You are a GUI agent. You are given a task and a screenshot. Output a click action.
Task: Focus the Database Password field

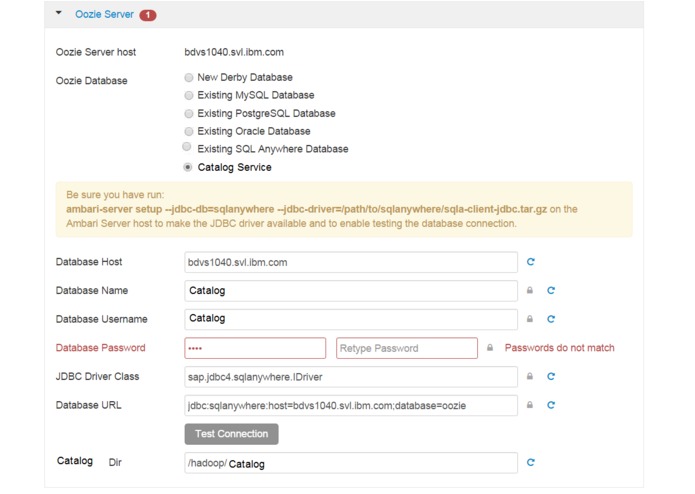[x=255, y=348]
